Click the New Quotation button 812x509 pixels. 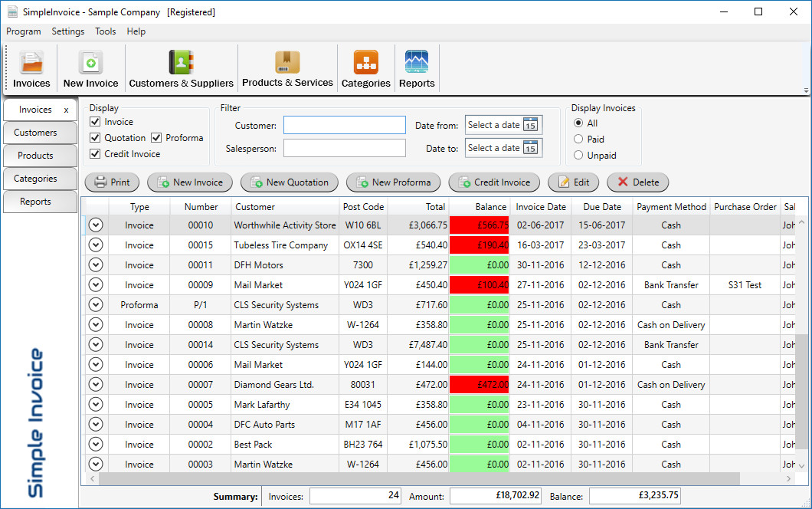point(289,182)
